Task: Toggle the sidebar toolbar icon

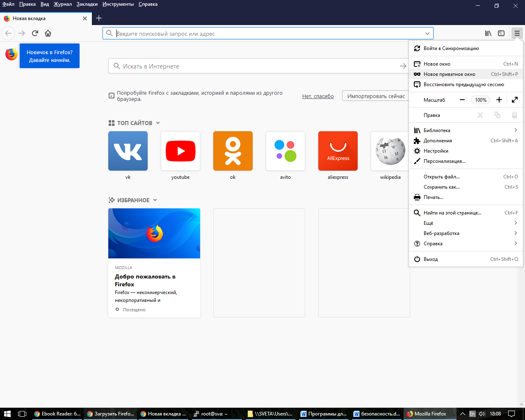Action: point(501,33)
